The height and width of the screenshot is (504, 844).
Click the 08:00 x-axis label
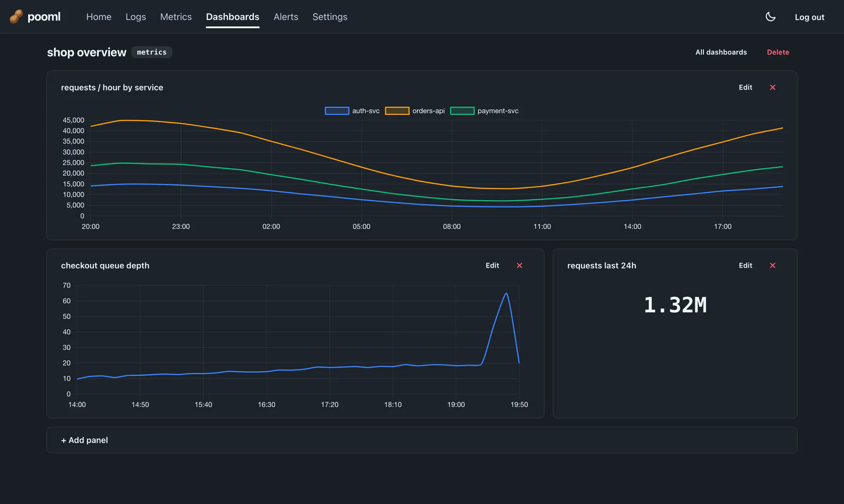point(452,227)
